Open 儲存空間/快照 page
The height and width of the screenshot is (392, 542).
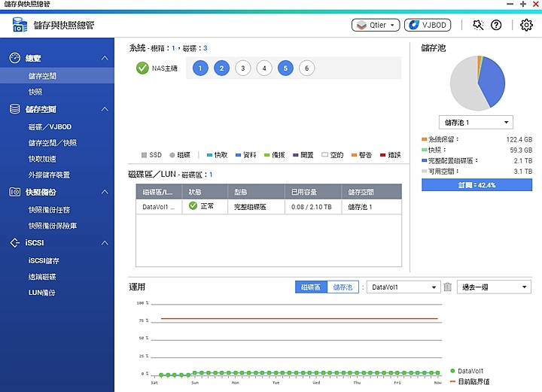pyautogui.click(x=53, y=143)
